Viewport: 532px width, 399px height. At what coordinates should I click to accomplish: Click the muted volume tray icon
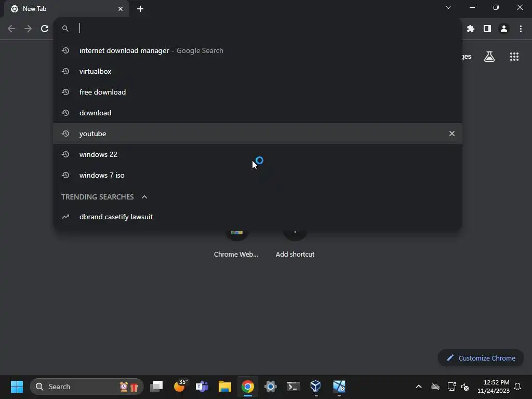(465, 387)
